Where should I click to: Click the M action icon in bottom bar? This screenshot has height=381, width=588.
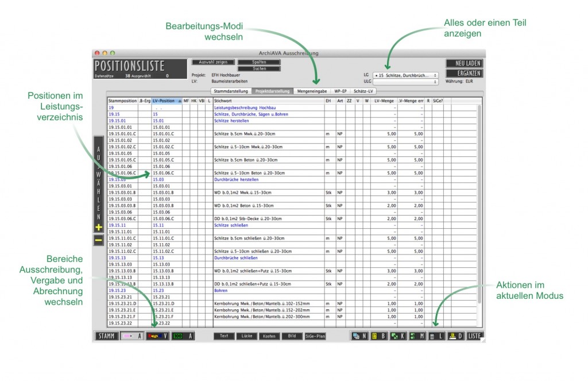[x=417, y=336]
